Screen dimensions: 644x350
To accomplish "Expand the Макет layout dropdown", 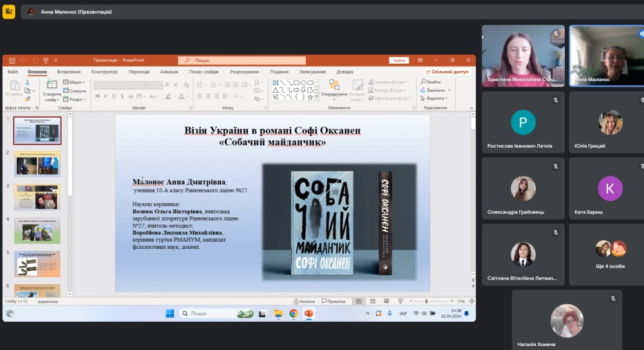I will point(75,83).
